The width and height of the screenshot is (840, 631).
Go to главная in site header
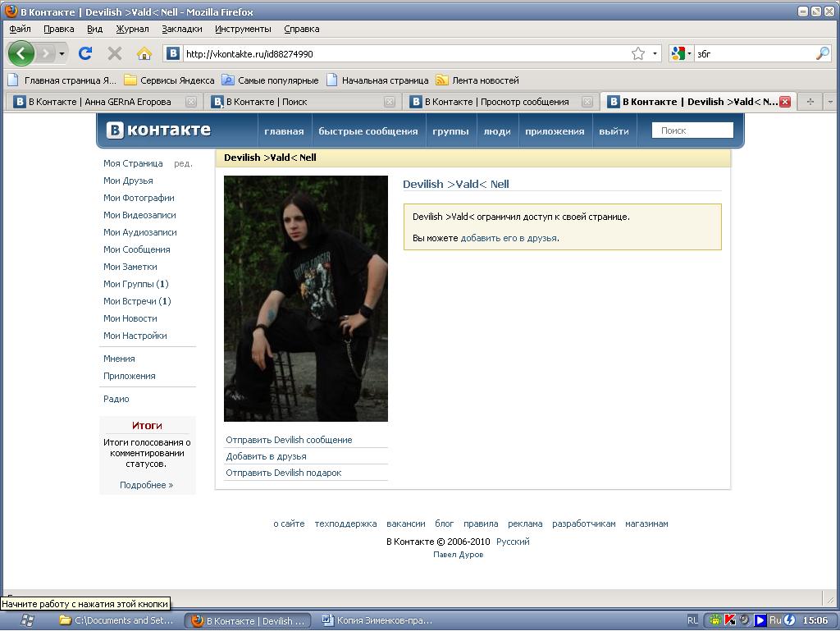pyautogui.click(x=284, y=131)
